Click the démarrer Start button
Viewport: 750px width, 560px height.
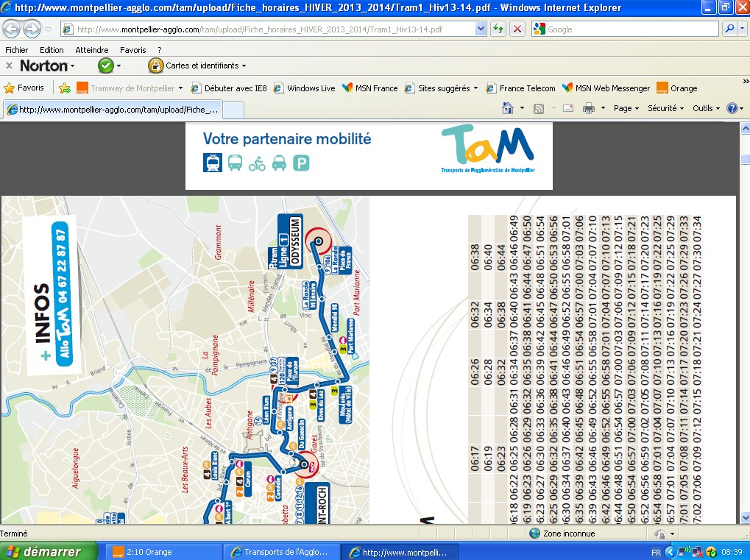pyautogui.click(x=49, y=551)
